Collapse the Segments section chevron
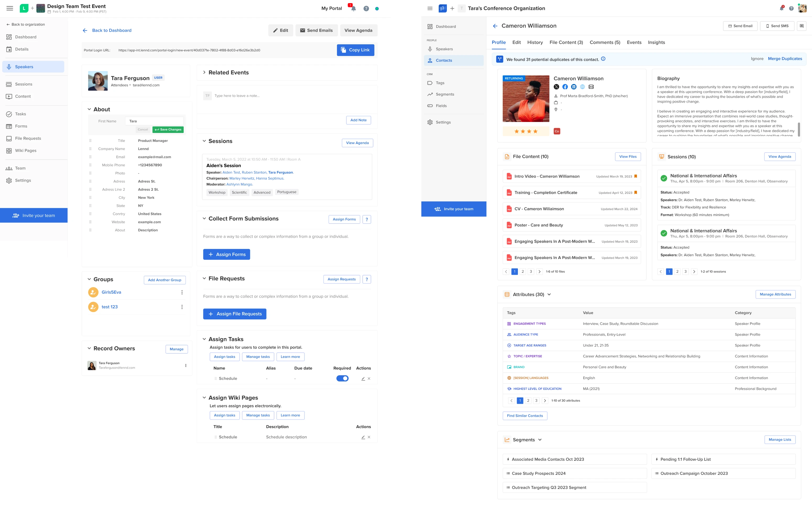The image size is (812, 527). (540, 440)
